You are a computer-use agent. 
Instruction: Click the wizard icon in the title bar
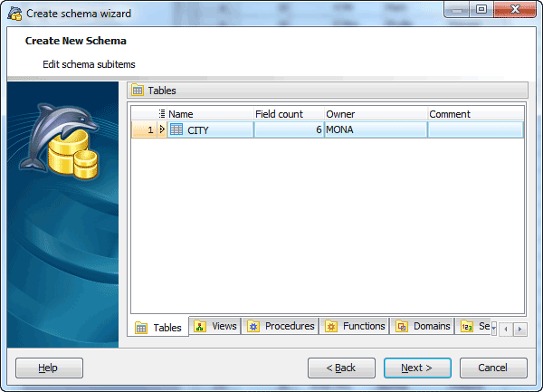tap(14, 14)
